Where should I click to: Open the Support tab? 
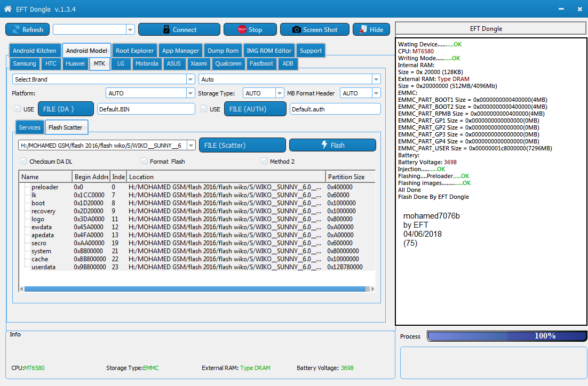[x=311, y=51]
